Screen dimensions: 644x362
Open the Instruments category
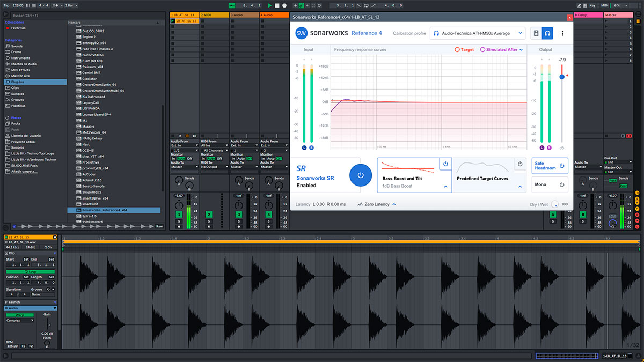coord(20,58)
